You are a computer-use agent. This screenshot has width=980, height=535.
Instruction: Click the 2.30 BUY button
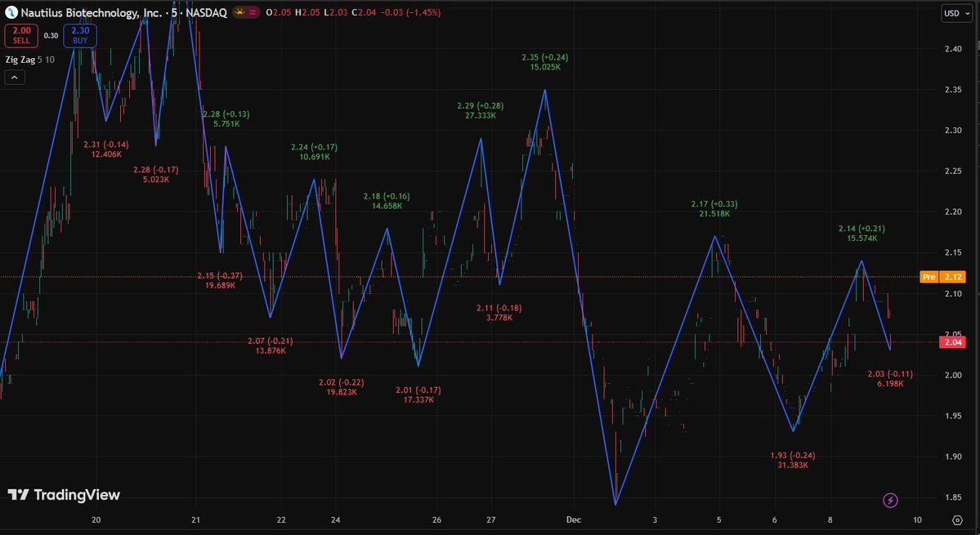[x=80, y=36]
